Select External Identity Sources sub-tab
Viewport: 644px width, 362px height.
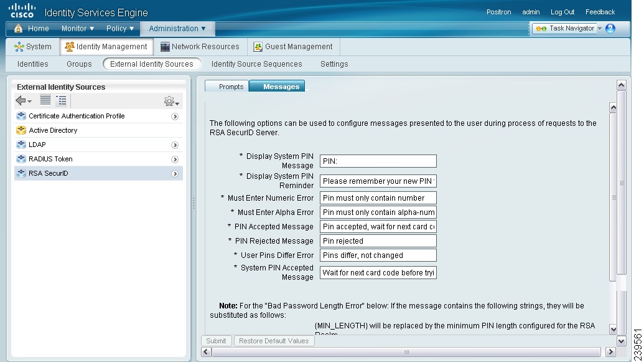click(152, 64)
